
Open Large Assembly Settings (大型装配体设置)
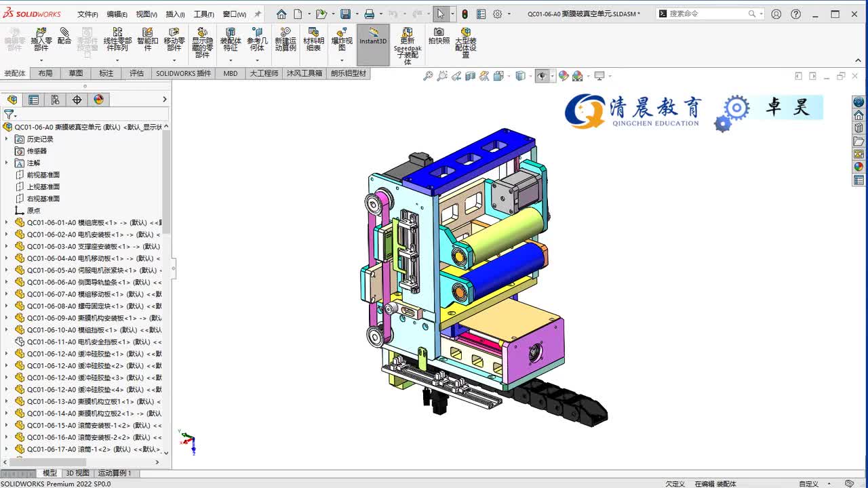tap(466, 43)
